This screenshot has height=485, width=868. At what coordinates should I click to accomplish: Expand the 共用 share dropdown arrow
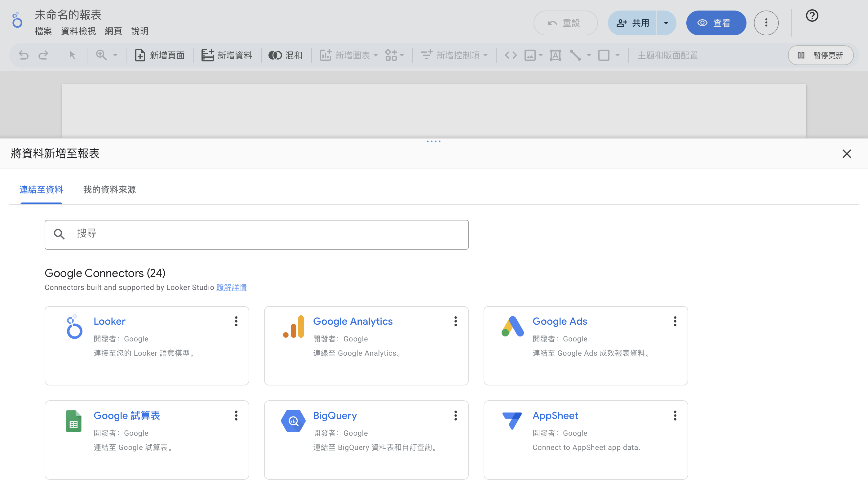(666, 23)
